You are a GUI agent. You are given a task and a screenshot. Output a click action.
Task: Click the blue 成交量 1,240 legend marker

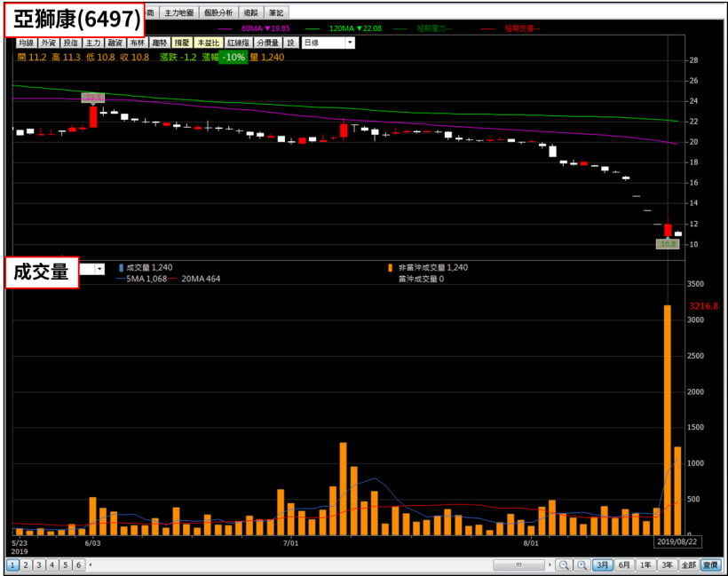point(121,268)
